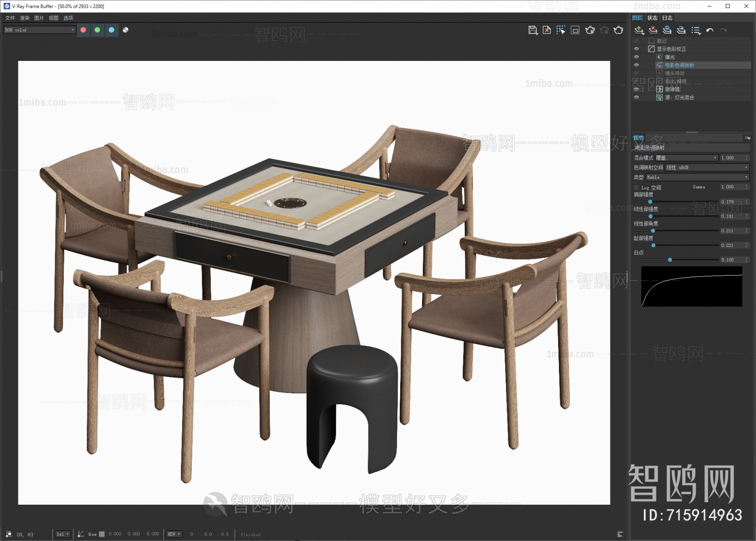Hide the 源: 灯光混合 layer

636,97
